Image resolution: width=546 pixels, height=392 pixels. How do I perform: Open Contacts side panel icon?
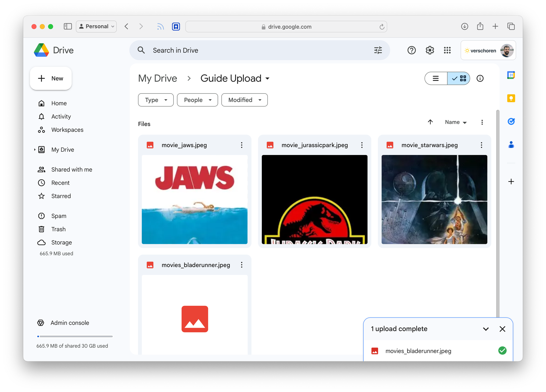tap(511, 145)
